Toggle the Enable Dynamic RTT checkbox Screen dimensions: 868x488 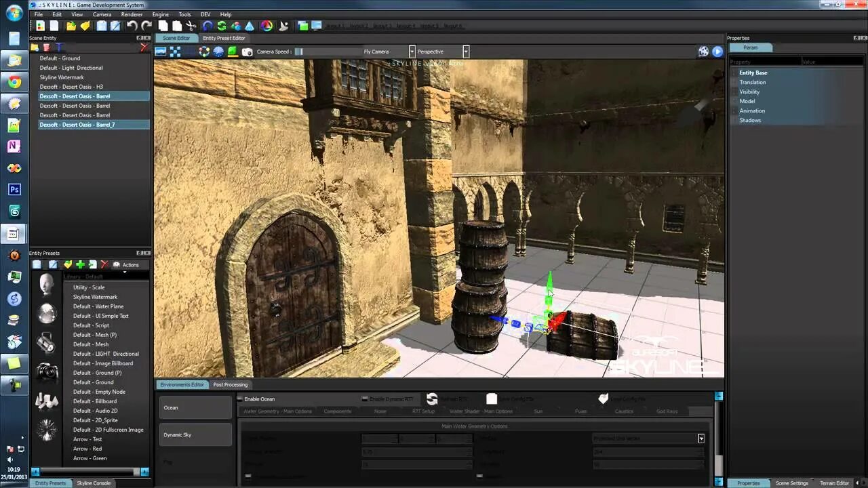coord(365,399)
